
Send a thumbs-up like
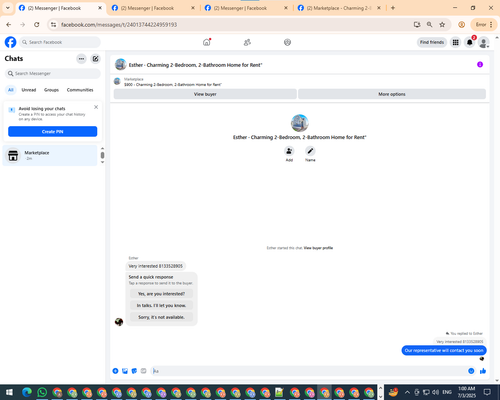pyautogui.click(x=483, y=371)
